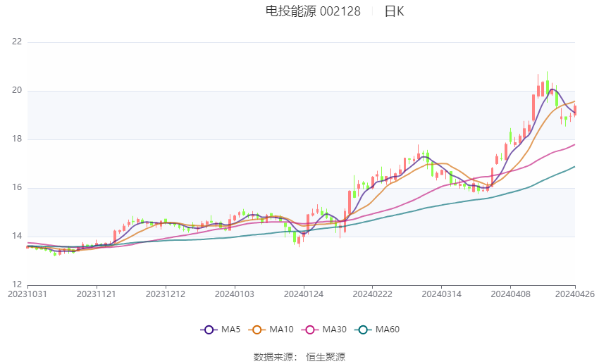
Task: Click the chart title 电投能源 002128
Action: click(x=313, y=11)
